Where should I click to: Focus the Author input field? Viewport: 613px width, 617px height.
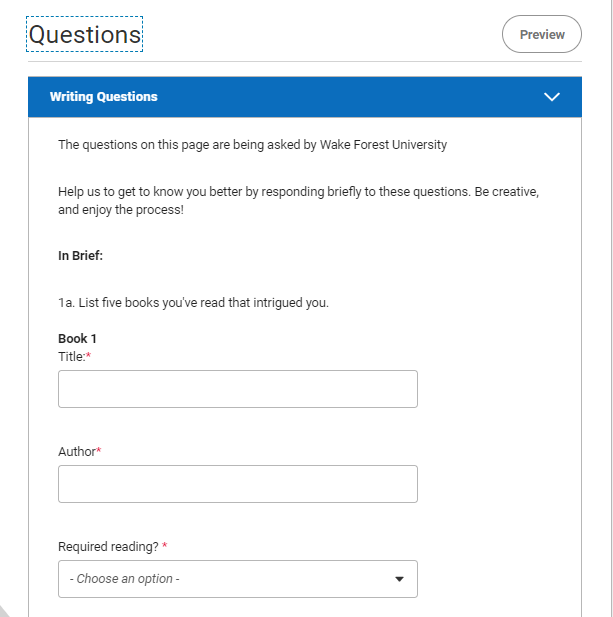click(238, 484)
